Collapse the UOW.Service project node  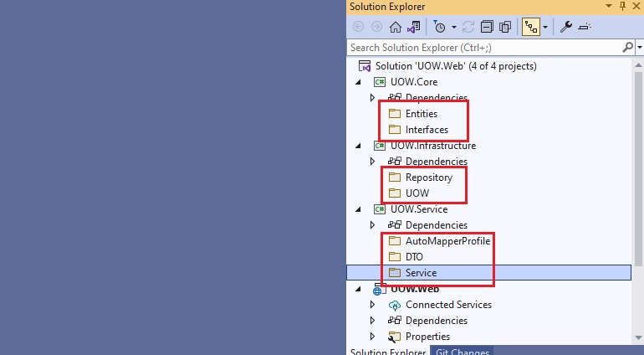pyautogui.click(x=358, y=209)
